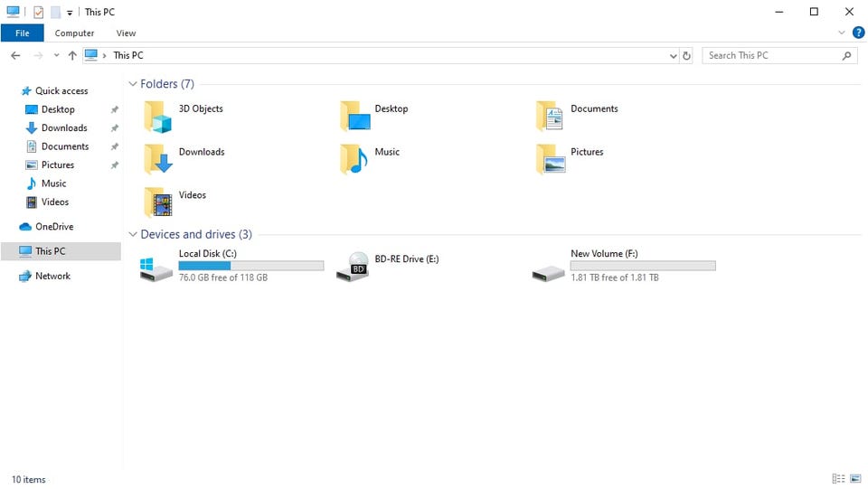Image resolution: width=868 pixels, height=489 pixels.
Task: Open Help with the question mark icon
Action: tap(859, 33)
